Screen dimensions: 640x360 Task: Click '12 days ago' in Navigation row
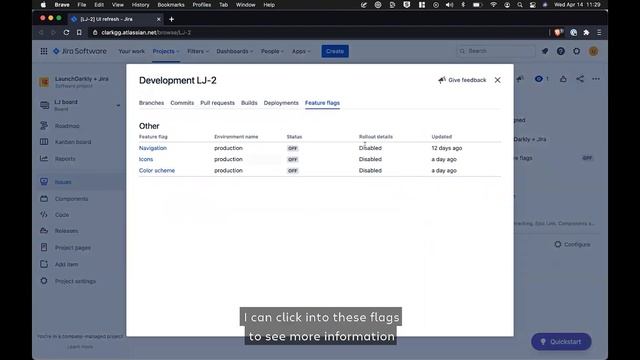click(x=447, y=148)
